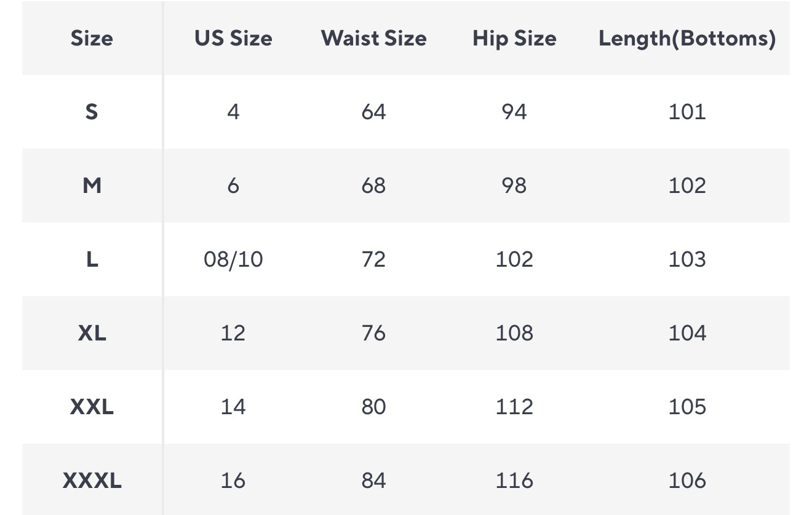
Task: Click the Size column header
Action: 92,39
